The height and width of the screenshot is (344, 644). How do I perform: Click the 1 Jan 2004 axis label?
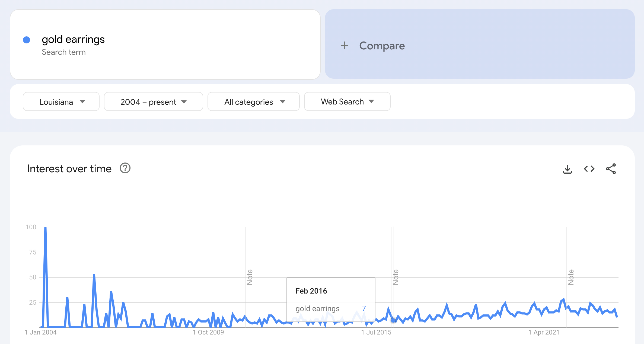(41, 332)
